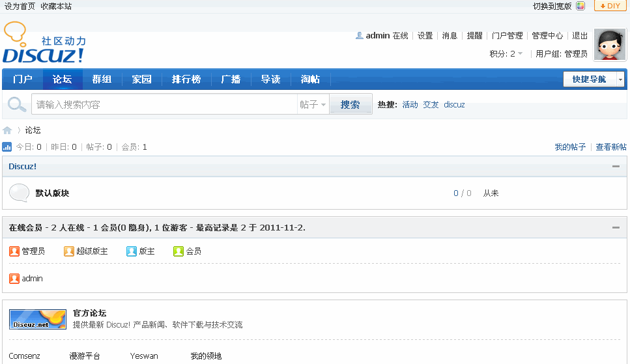Open 我的帖子 link

point(570,147)
